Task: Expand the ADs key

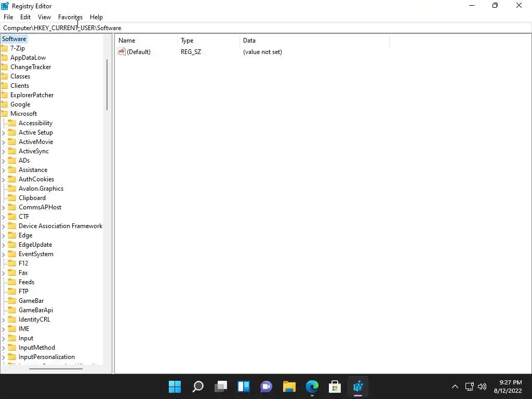Action: point(4,161)
